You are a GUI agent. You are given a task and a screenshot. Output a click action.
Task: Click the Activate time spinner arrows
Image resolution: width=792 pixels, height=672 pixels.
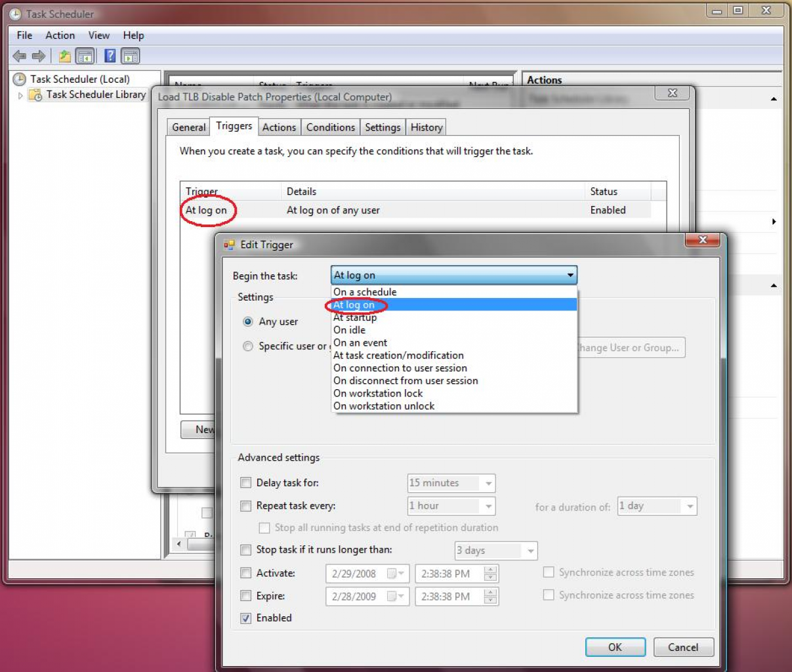click(x=490, y=574)
